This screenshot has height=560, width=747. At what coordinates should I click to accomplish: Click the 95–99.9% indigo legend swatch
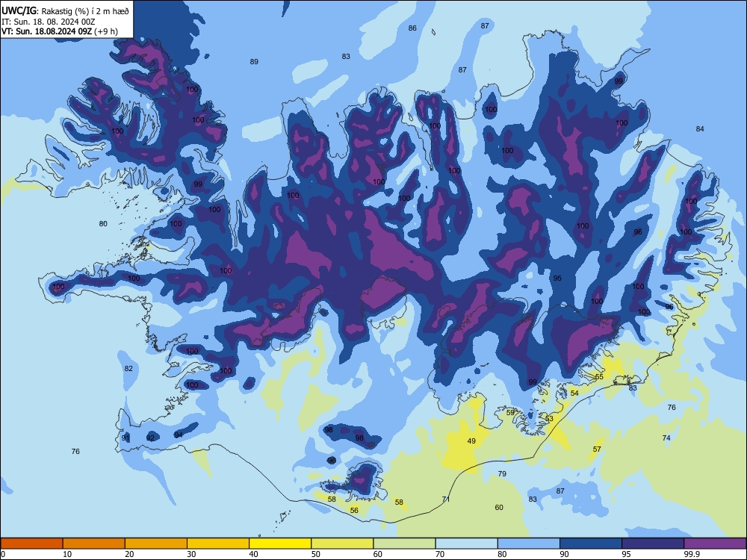[x=653, y=544]
